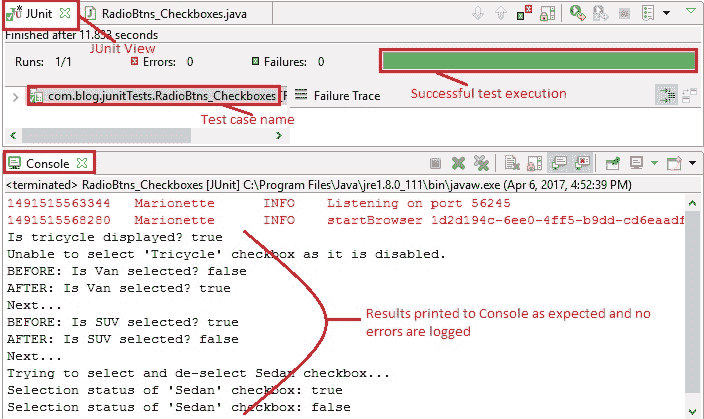Click 'Is tricycle displayed? true' line
The width and height of the screenshot is (704, 419).
pos(114,237)
